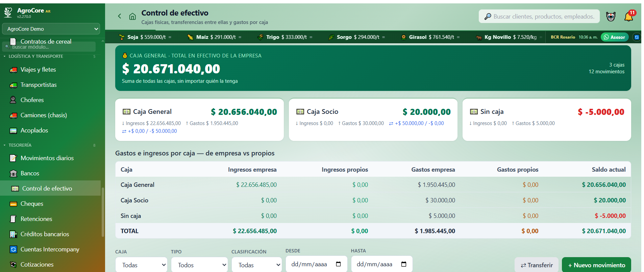Click the sidebar vertical scrollbar
The image size is (644, 272).
pyautogui.click(x=103, y=212)
